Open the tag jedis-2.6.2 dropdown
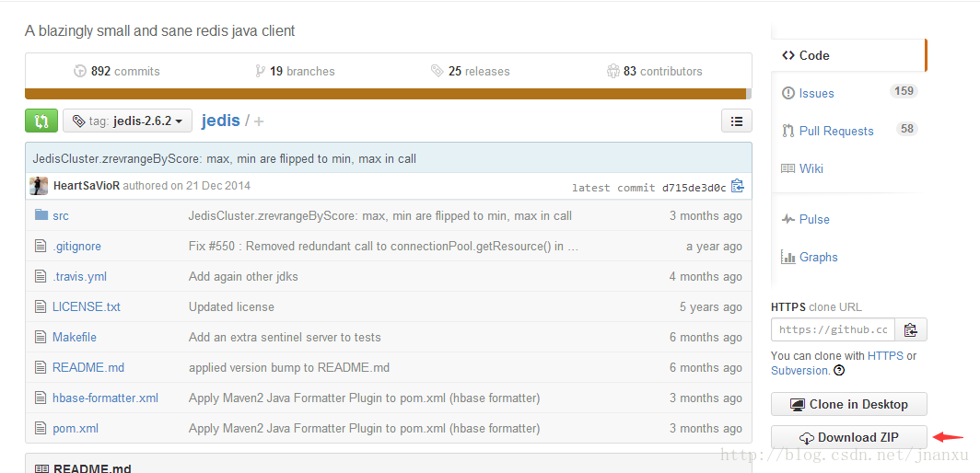980x473 pixels. coord(126,121)
